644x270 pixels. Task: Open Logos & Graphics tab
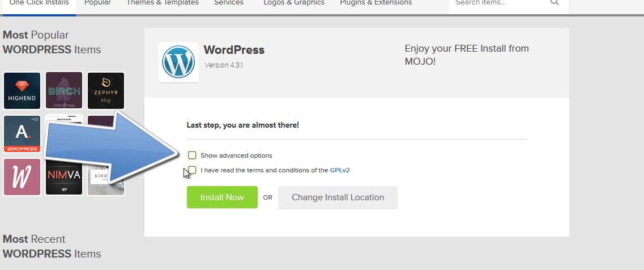[x=294, y=3]
